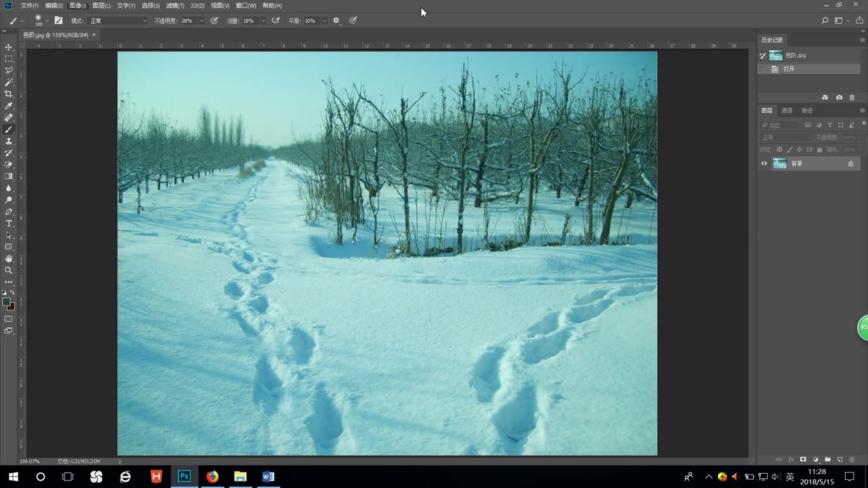This screenshot has height=488, width=868.
Task: Open Firefox from the taskbar
Action: (x=212, y=476)
